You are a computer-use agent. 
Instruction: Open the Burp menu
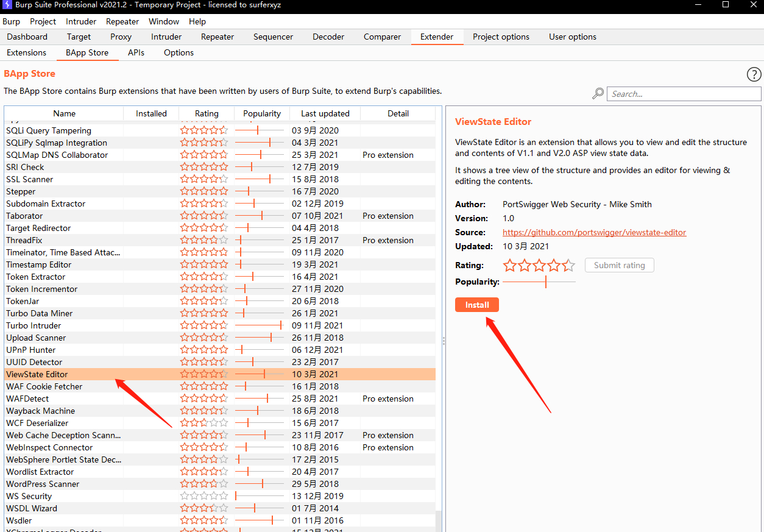click(x=12, y=21)
